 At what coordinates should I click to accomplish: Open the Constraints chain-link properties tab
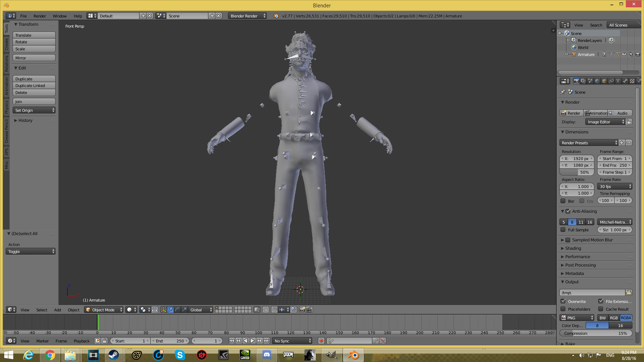pyautogui.click(x=611, y=81)
